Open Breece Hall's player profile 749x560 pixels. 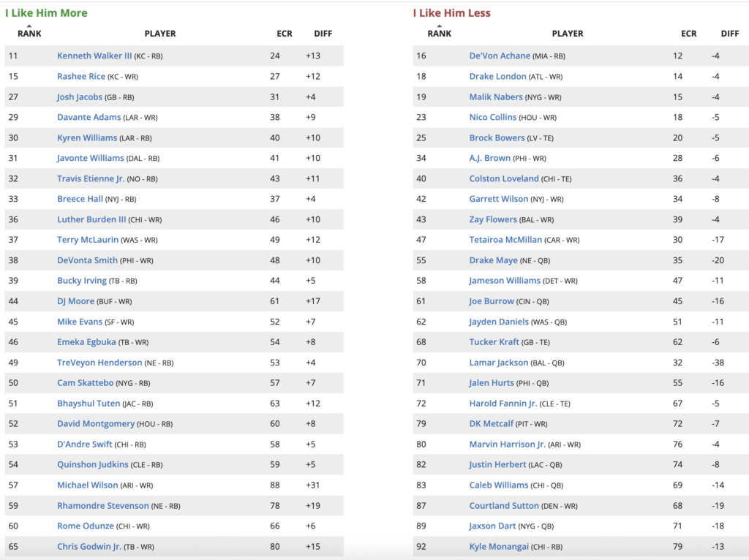(x=80, y=199)
